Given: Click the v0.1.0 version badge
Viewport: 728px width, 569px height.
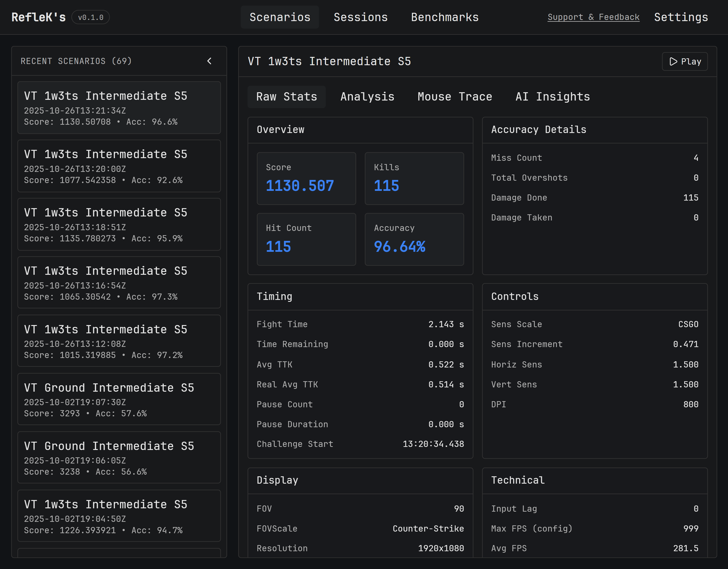Looking at the screenshot, I should (90, 17).
